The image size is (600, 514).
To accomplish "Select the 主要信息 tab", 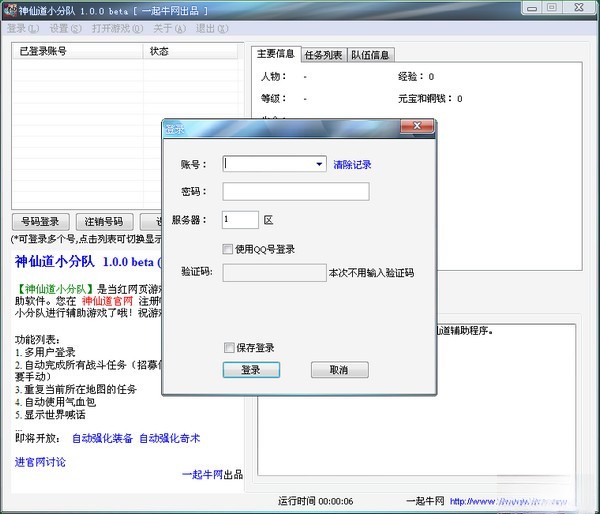I will [x=275, y=54].
